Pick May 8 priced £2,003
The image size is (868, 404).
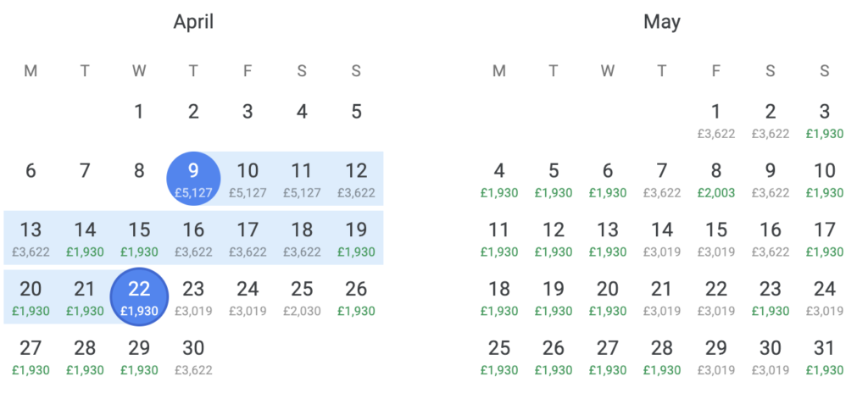tap(716, 179)
